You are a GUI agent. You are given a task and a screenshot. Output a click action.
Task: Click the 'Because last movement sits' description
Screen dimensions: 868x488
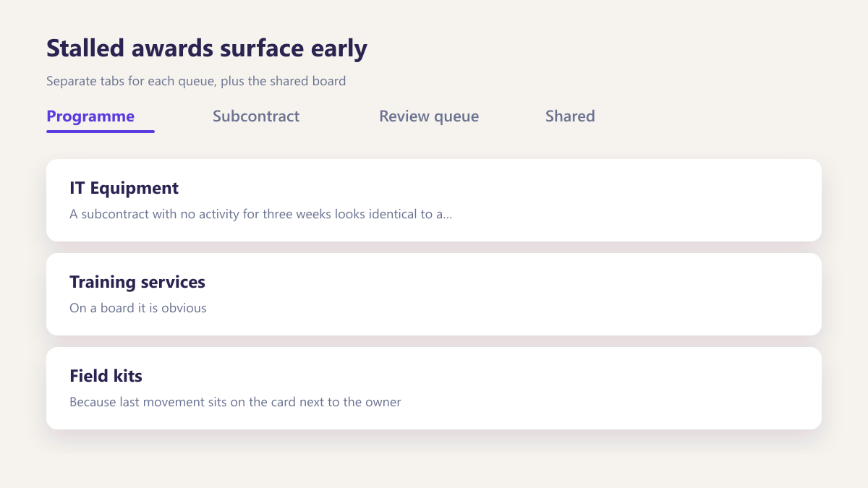tap(235, 403)
